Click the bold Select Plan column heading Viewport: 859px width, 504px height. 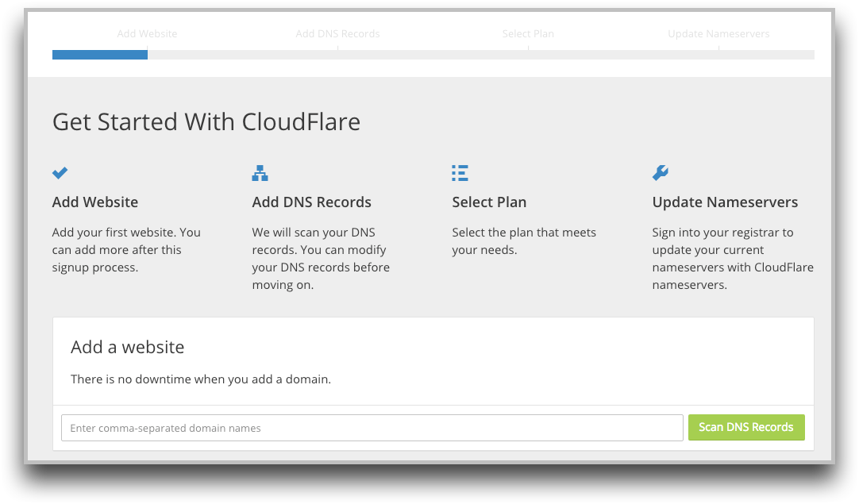[x=489, y=202]
